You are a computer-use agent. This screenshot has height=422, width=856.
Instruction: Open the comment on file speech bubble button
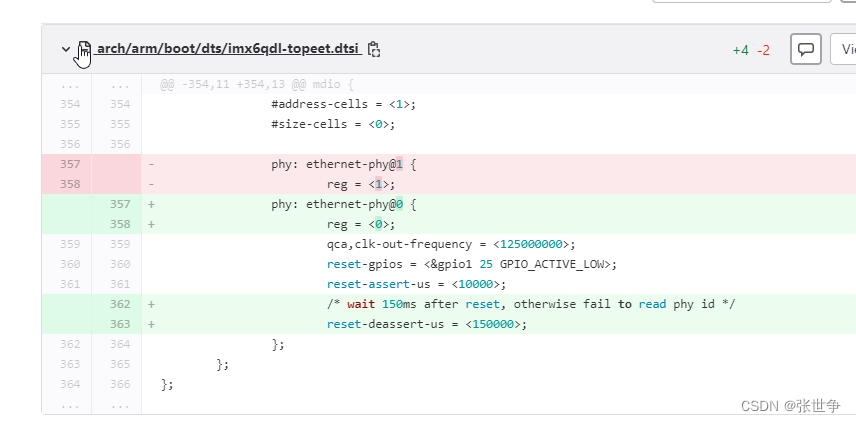(x=806, y=49)
